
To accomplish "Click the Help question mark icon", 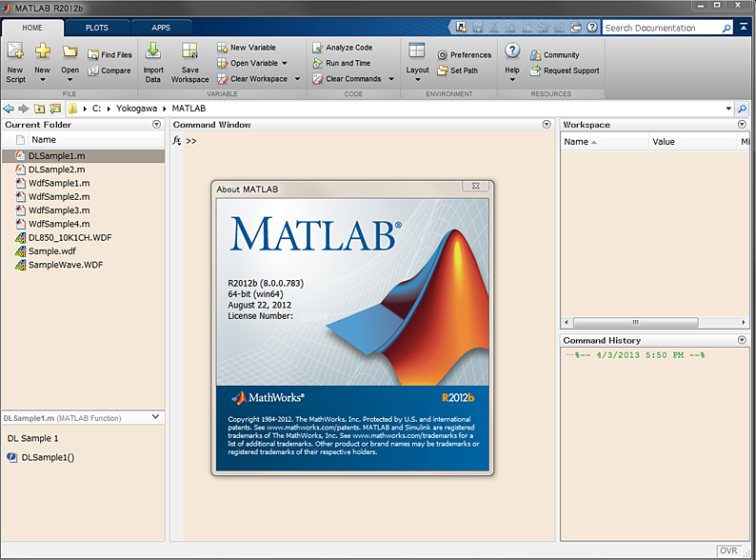I will (512, 50).
